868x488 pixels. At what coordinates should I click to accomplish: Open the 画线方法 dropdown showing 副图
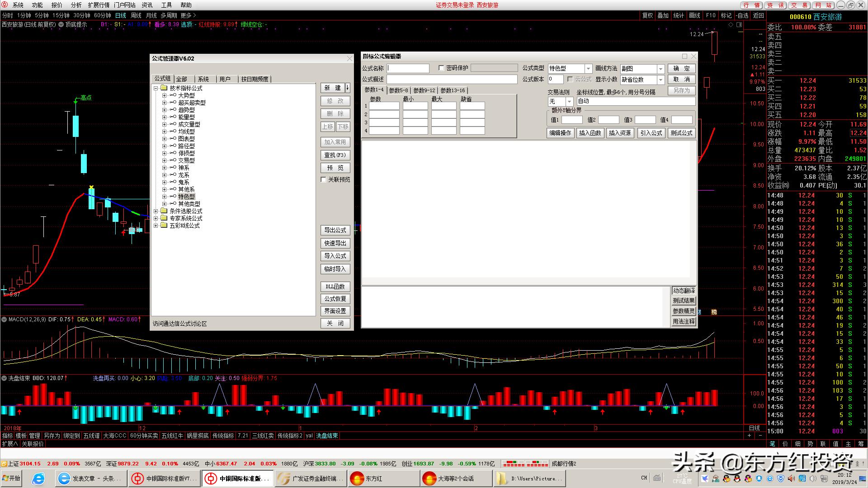pos(660,69)
